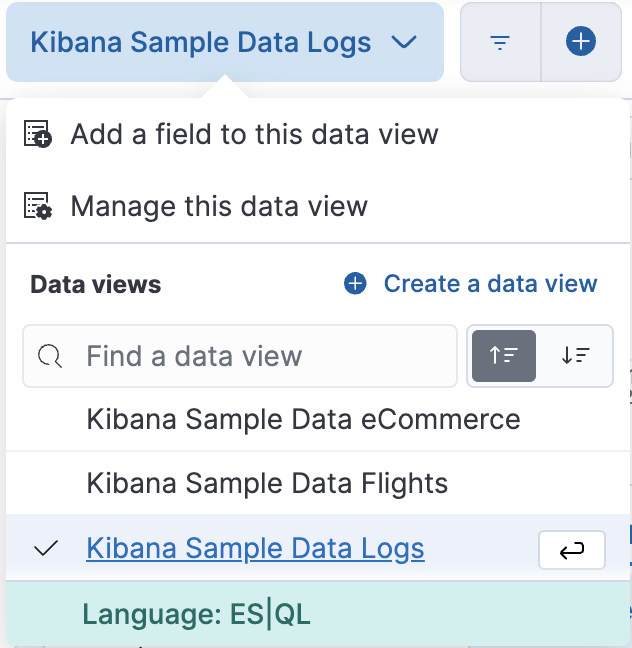Click the checkmark beside Kibana Sample Data Logs
Image resolution: width=632 pixels, height=648 pixels.
pos(46,549)
